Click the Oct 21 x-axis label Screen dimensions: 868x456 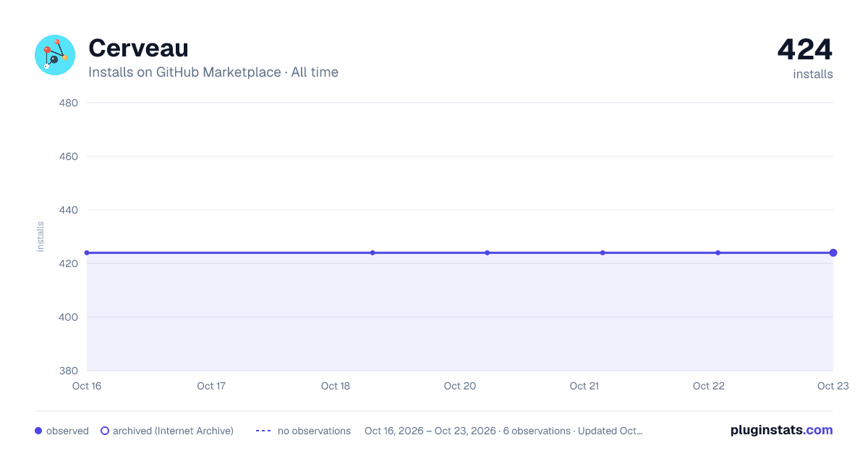coord(584,386)
